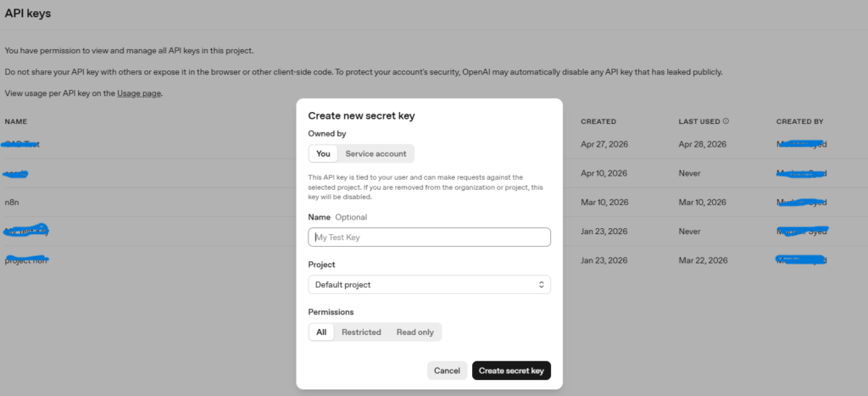Select the You owner option
868x396 pixels.
pyautogui.click(x=323, y=153)
